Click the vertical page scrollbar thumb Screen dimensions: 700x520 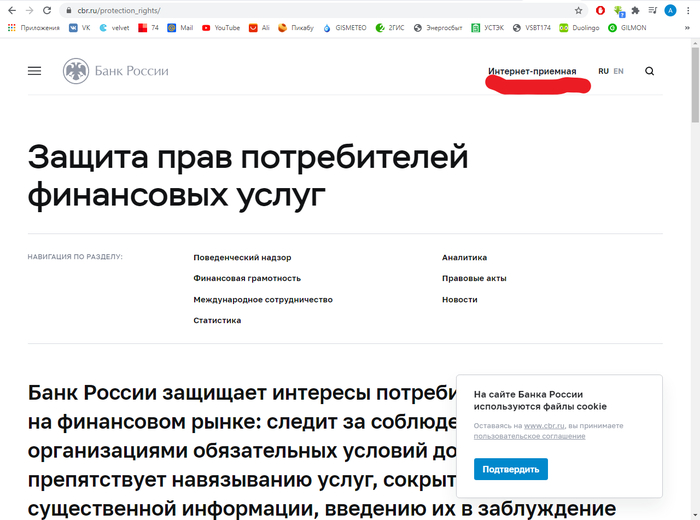click(695, 85)
